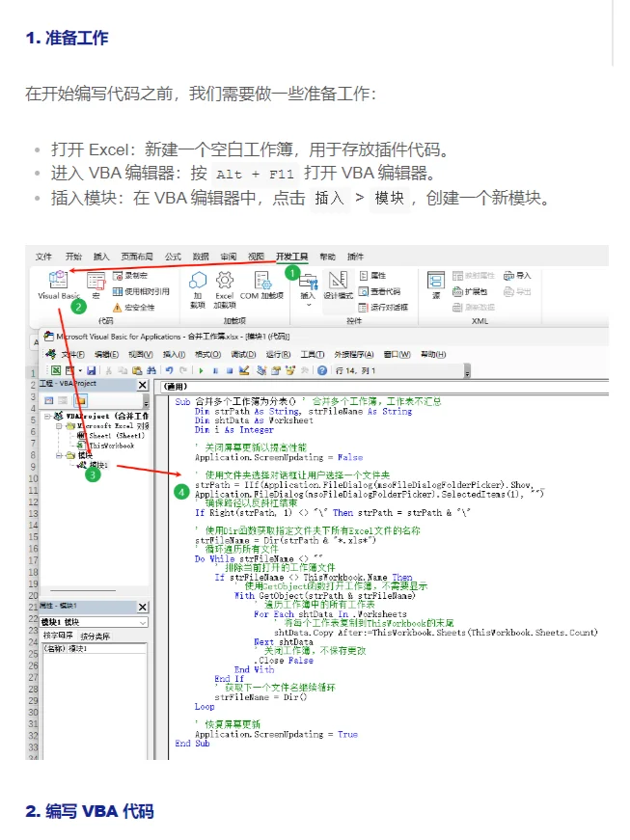Switch to the 页面布局 ribbon tab
Image resolution: width=630 pixels, height=840 pixels.
coord(137,257)
